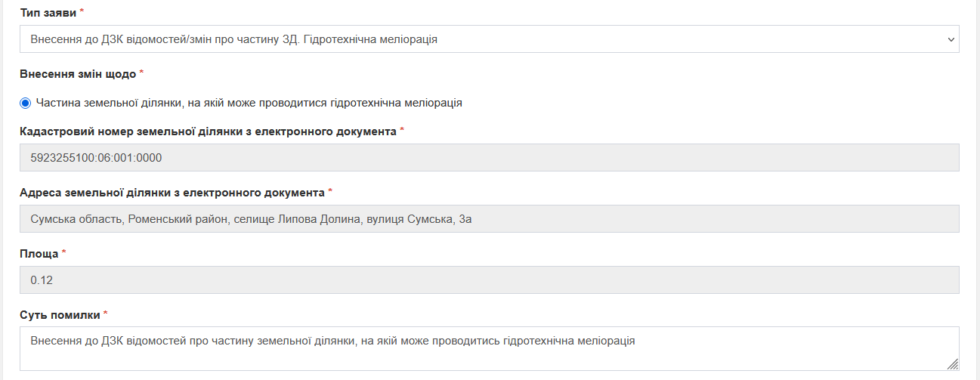Screen dimensions: 980x380
Task: Click the red asterisk beside "Площа"
Action: 64,252
